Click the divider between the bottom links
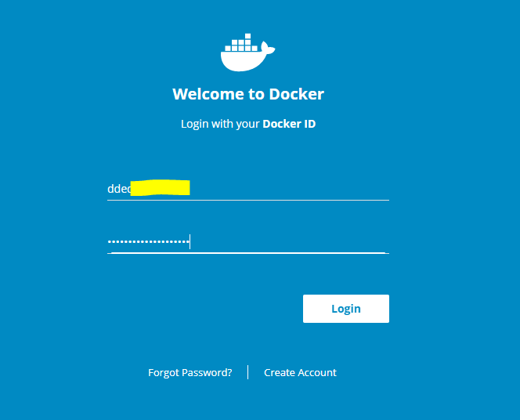 click(x=248, y=372)
